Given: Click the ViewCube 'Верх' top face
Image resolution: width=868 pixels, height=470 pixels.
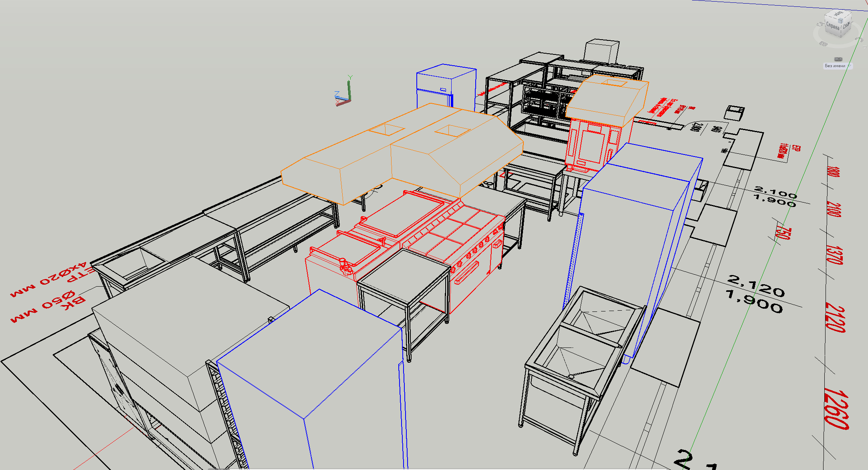Looking at the screenshot, I should pyautogui.click(x=838, y=14).
